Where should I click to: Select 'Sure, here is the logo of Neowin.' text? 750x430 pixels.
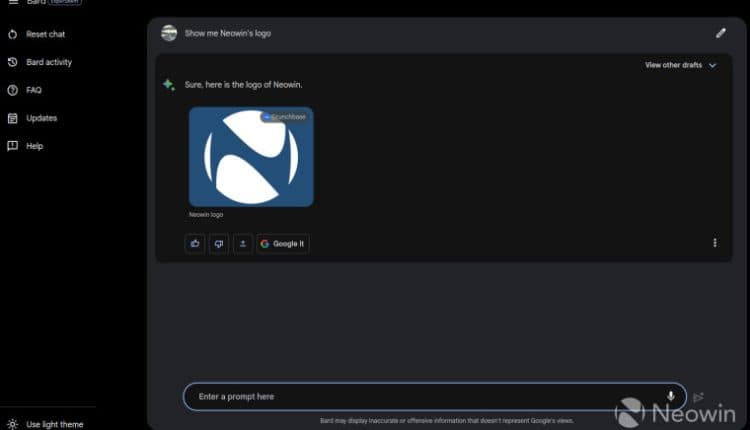pyautogui.click(x=243, y=85)
